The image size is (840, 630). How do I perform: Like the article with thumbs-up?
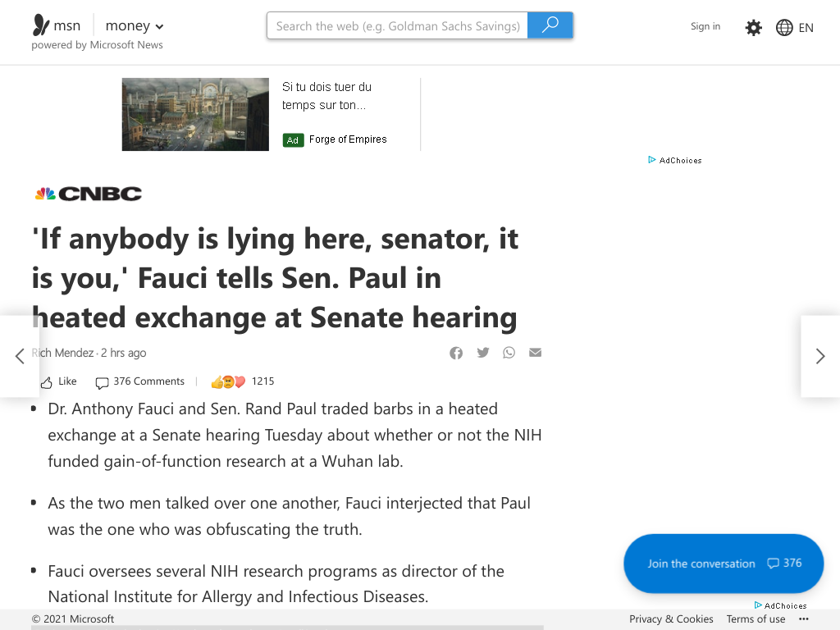tap(59, 381)
